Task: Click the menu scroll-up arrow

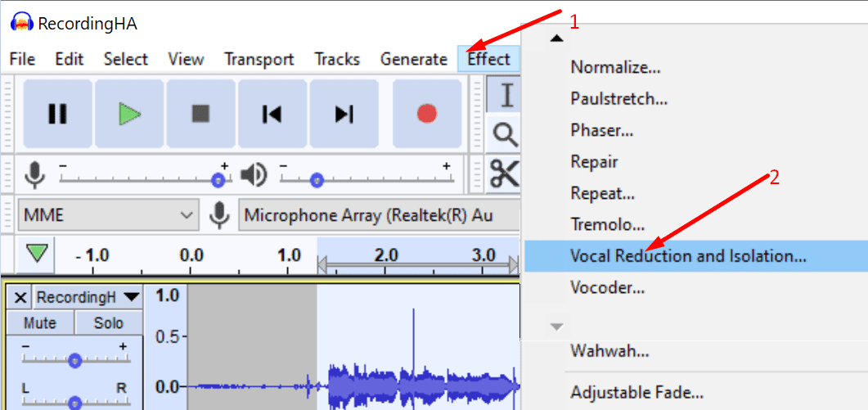Action: click(557, 38)
